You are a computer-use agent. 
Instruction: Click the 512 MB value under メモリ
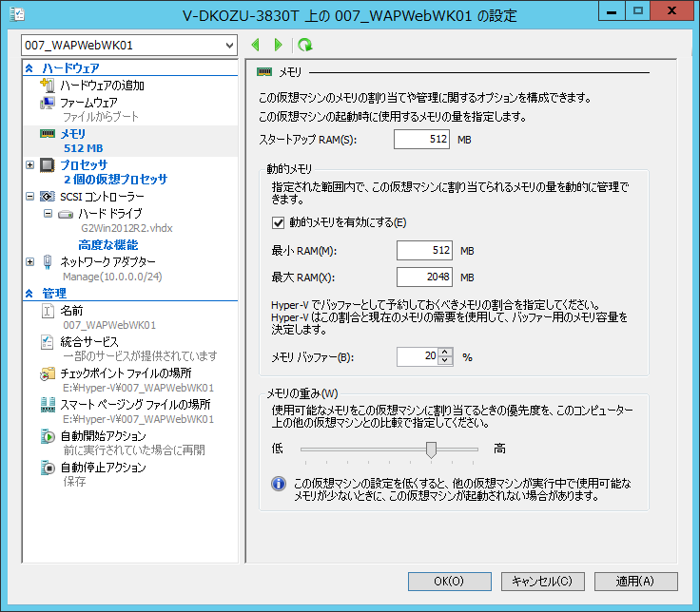point(84,148)
